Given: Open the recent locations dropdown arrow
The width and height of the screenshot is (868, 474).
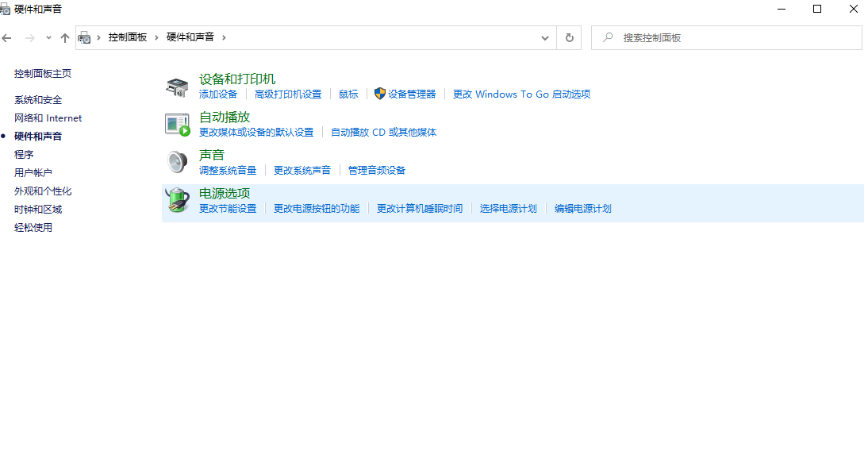Looking at the screenshot, I should click(48, 37).
